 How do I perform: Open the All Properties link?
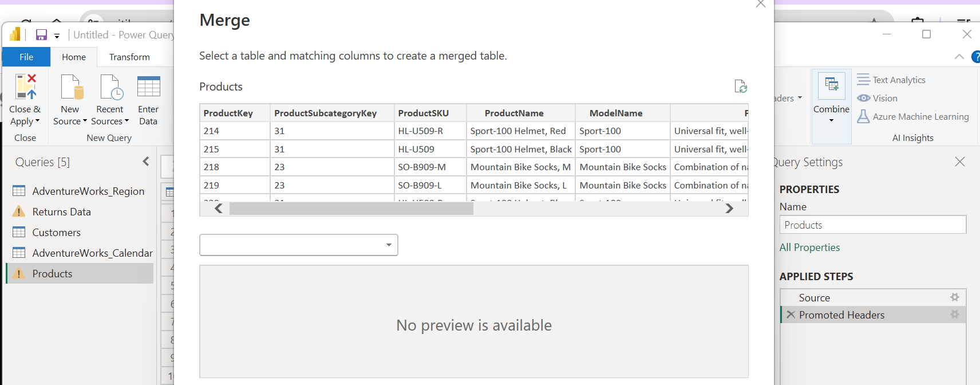pos(809,247)
